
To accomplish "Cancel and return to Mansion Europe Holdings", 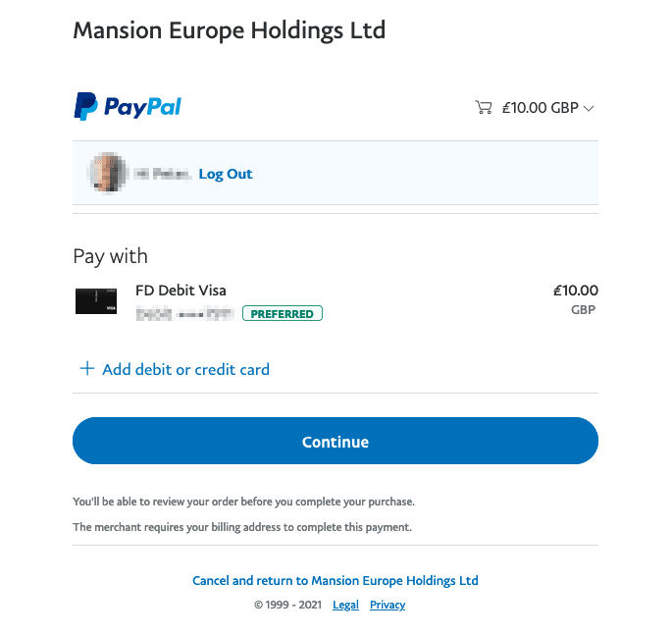I will [x=335, y=580].
